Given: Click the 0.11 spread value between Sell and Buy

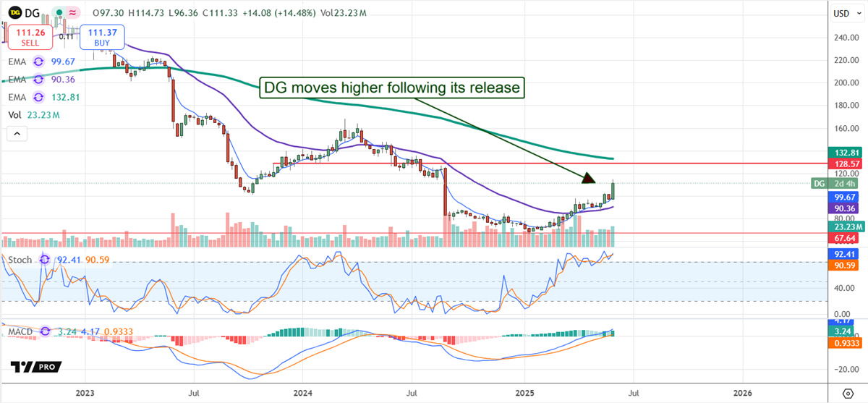Looking at the screenshot, I should pos(65,36).
